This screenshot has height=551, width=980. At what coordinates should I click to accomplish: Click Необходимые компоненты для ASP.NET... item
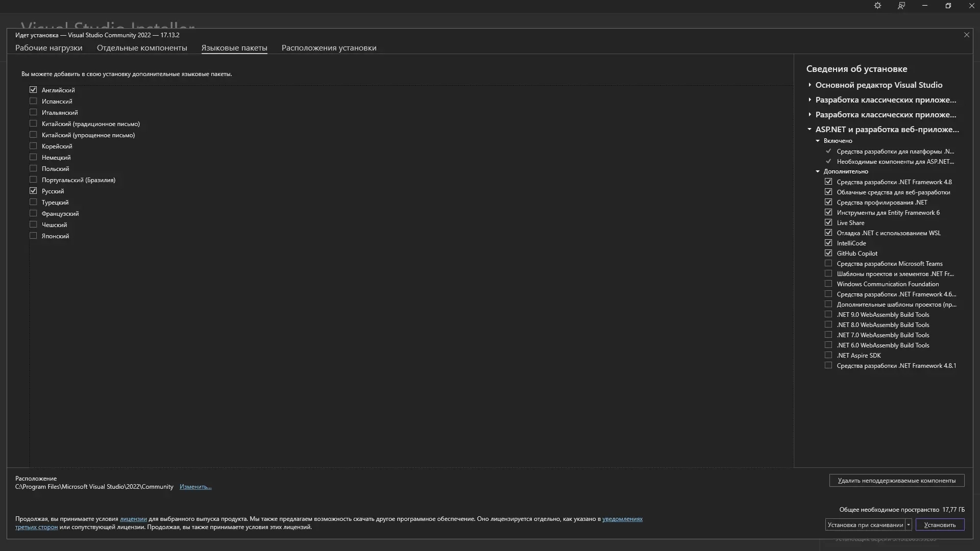point(895,162)
